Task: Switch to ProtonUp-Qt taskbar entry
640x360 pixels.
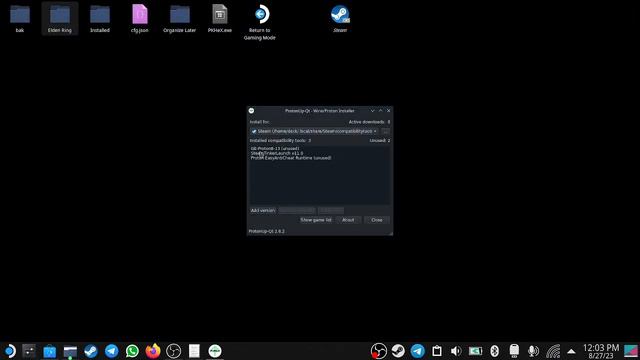Action: pyautogui.click(x=215, y=351)
